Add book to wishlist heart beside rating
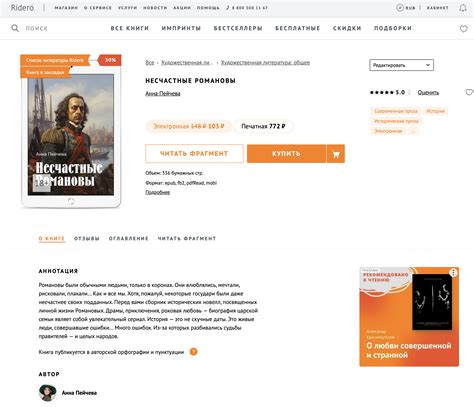 (x=469, y=92)
